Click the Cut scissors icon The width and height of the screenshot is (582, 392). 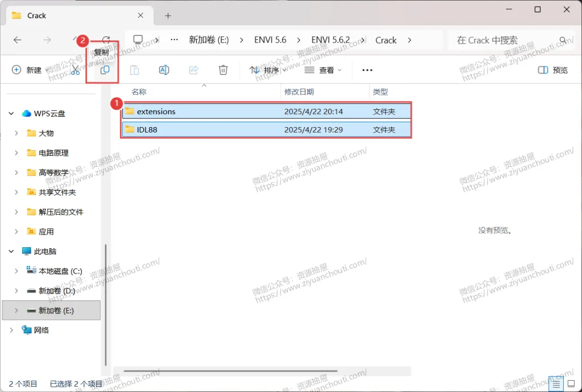tap(75, 69)
